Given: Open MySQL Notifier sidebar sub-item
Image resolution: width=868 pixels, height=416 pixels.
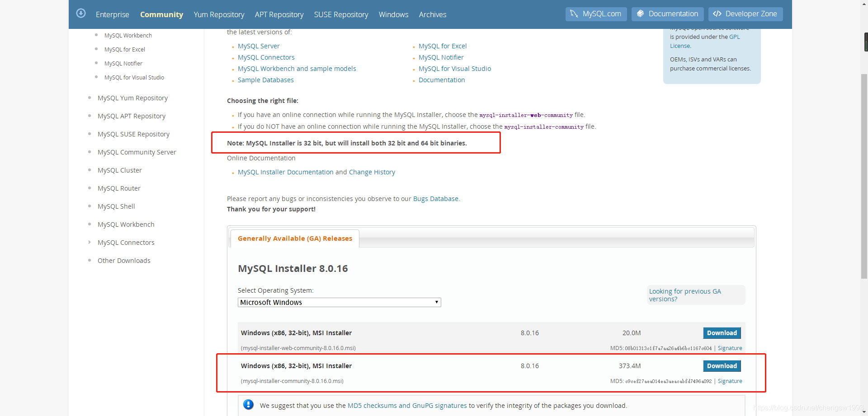Looking at the screenshot, I should pos(123,64).
